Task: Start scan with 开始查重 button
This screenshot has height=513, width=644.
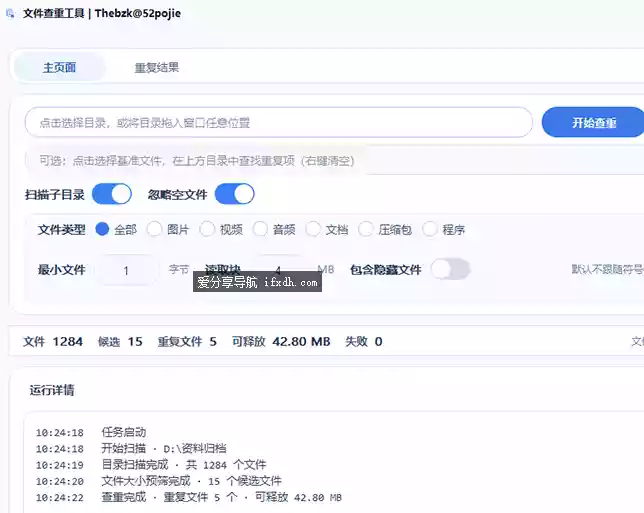Action: pyautogui.click(x=594, y=122)
